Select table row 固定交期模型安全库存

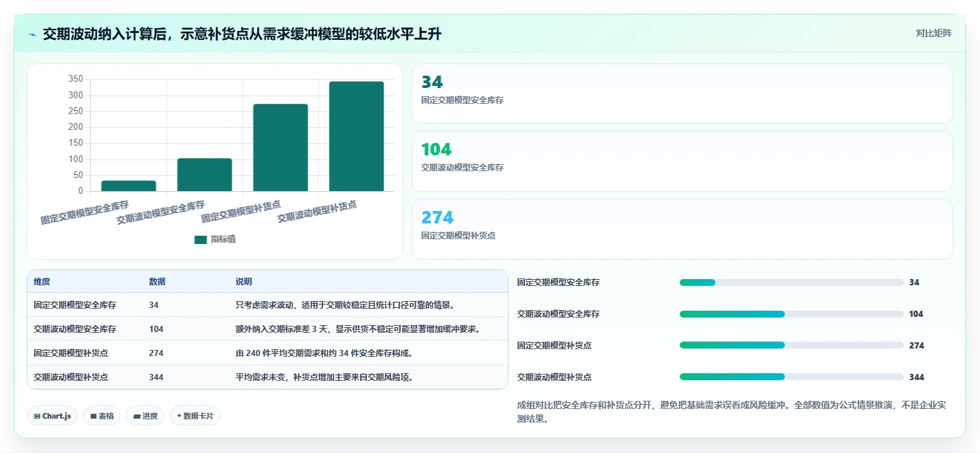click(267, 305)
